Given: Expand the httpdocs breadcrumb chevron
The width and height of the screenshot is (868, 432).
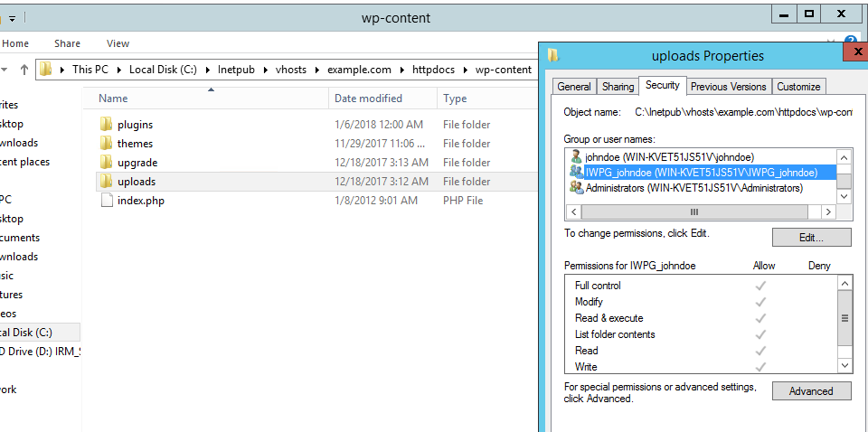Looking at the screenshot, I should click(468, 70).
